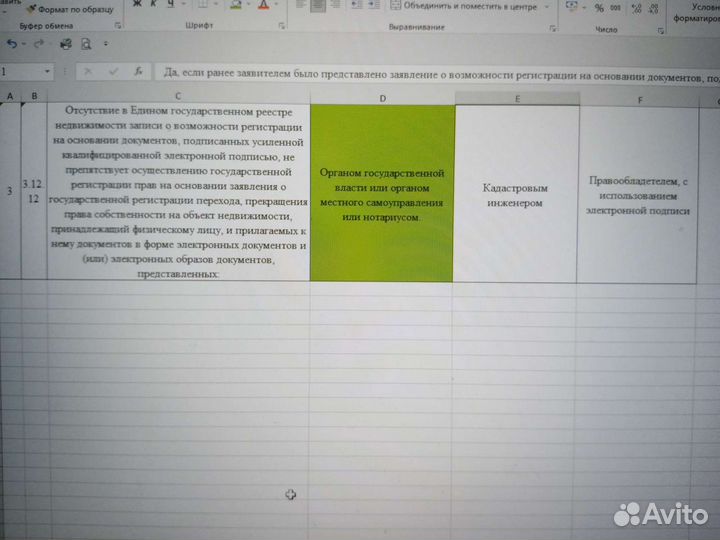This screenshot has width=720, height=540.
Task: Click inside the formula bar text
Action: 436,75
